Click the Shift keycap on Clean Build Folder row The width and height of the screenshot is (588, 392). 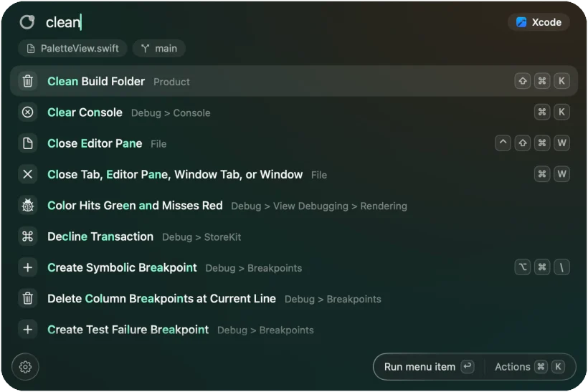(522, 81)
